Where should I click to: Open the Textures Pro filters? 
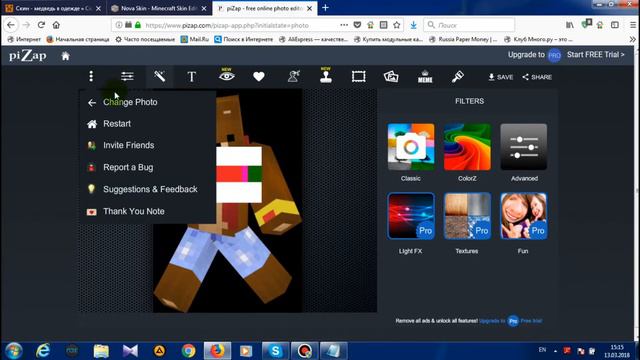(467, 216)
